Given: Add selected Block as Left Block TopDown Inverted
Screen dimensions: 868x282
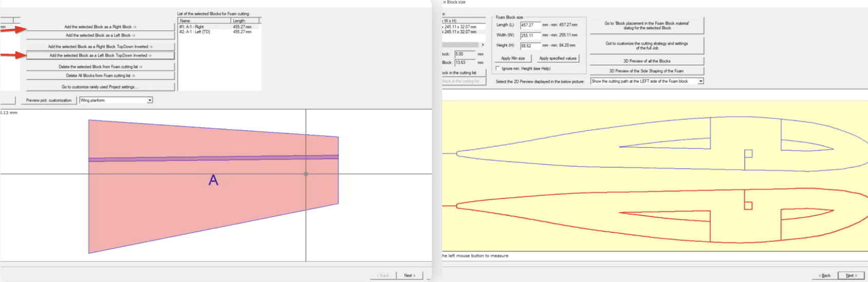Looking at the screenshot, I should (x=100, y=55).
